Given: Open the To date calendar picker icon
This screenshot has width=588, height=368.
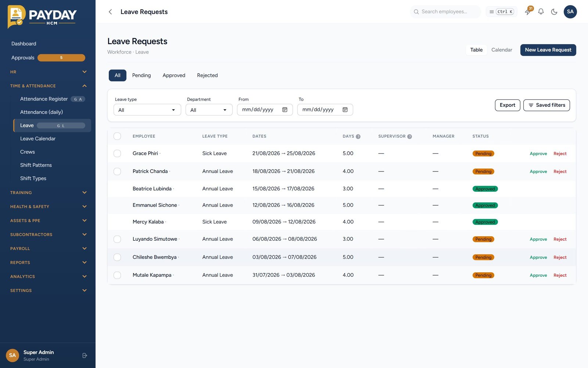Looking at the screenshot, I should [x=345, y=110].
